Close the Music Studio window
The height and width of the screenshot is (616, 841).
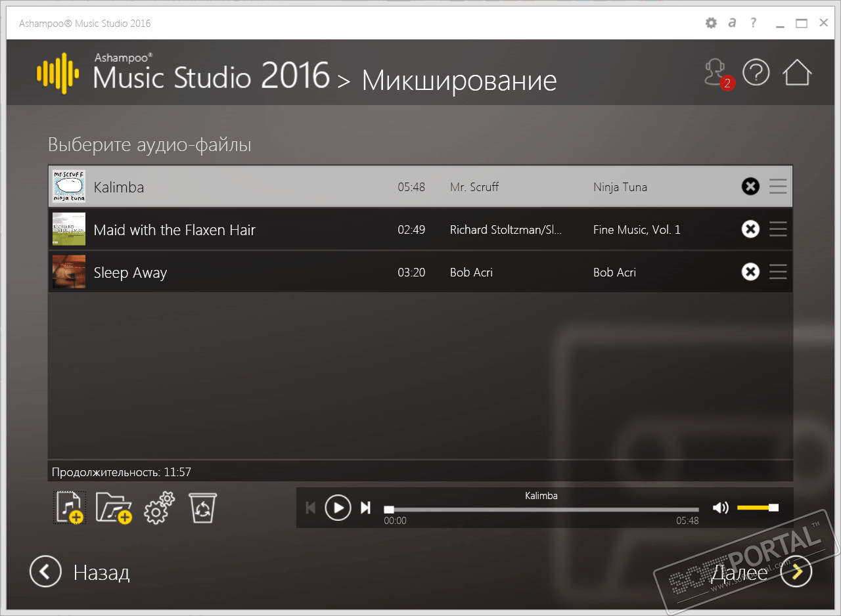pyautogui.click(x=823, y=24)
